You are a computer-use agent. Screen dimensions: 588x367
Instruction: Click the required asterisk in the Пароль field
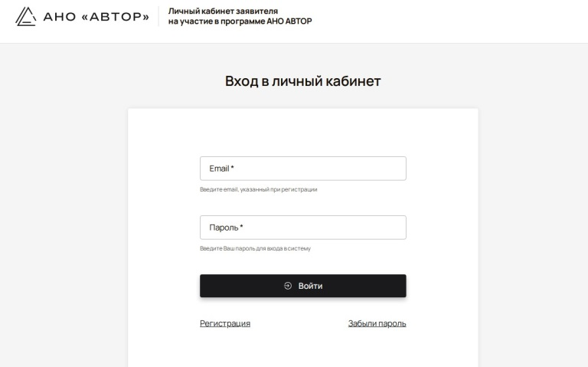tap(241, 228)
